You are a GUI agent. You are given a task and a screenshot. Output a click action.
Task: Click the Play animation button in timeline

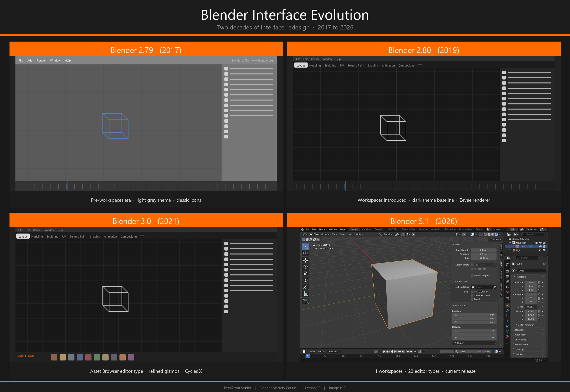point(395,352)
